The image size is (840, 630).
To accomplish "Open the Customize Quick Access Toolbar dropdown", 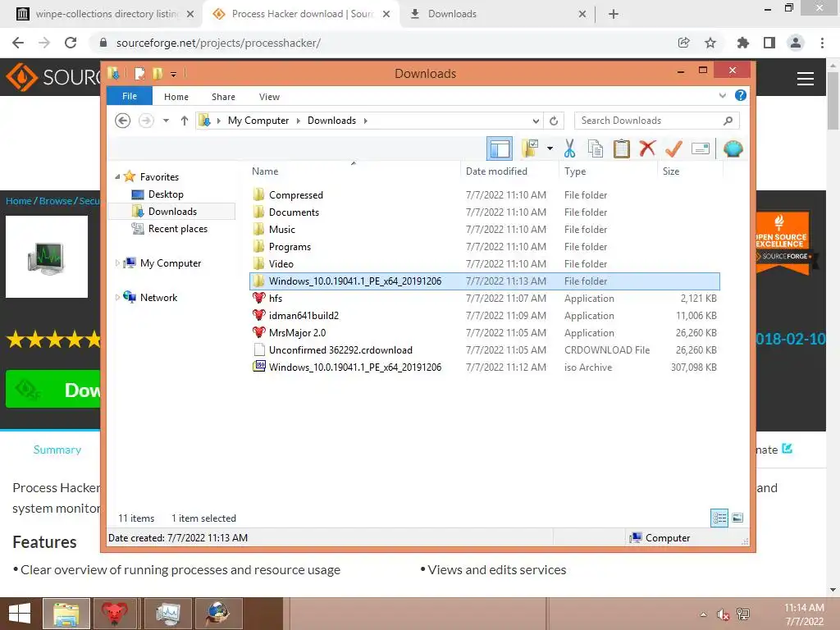I will [x=174, y=74].
